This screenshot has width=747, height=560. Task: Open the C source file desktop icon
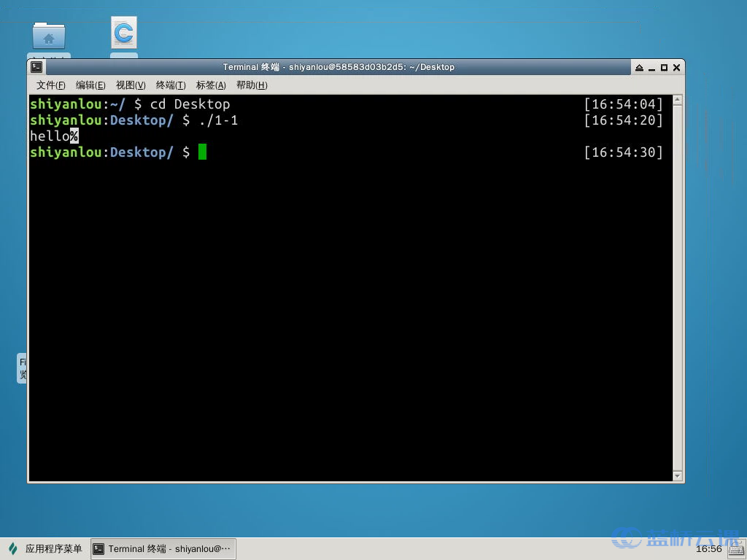[x=124, y=33]
